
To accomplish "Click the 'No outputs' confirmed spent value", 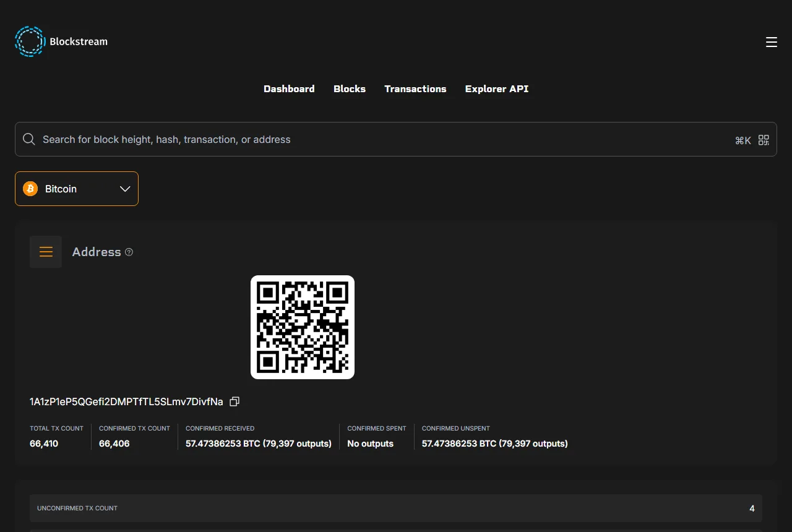I will [371, 444].
